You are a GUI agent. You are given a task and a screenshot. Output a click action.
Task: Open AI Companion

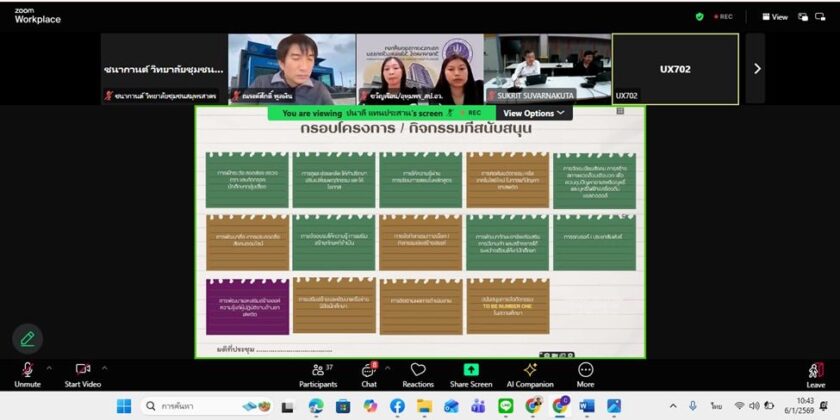529,372
